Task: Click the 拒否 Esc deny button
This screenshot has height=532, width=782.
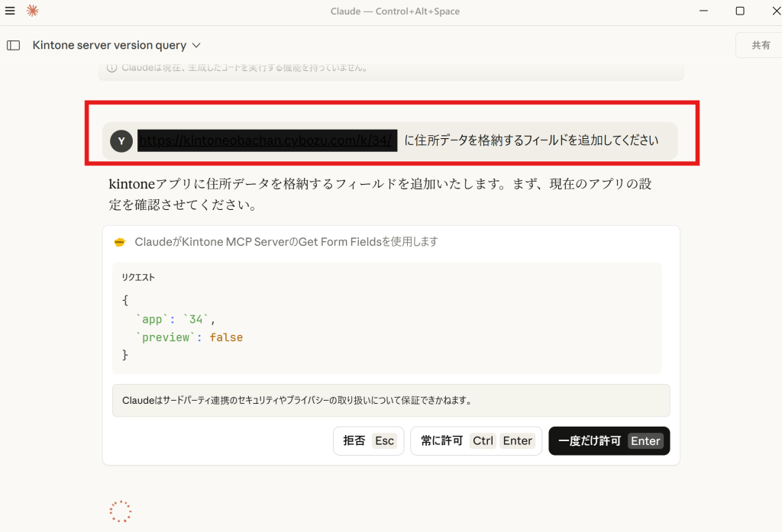Action: tap(369, 440)
